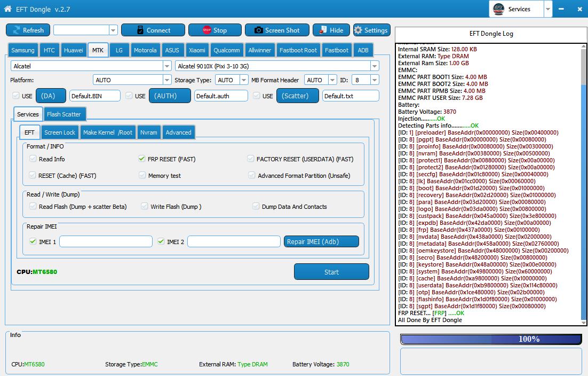Click the IMEI 2 input field
The width and height of the screenshot is (588, 376).
click(x=234, y=241)
